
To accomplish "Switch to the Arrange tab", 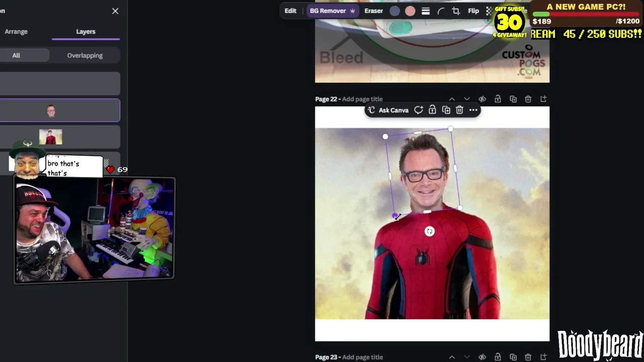I will [x=16, y=32].
